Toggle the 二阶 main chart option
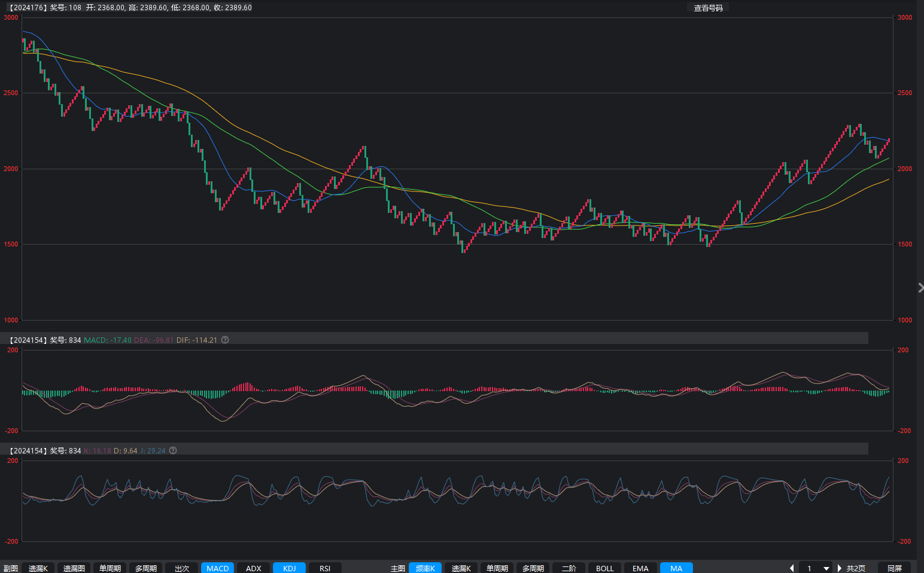924x573 pixels. pyautogui.click(x=569, y=568)
